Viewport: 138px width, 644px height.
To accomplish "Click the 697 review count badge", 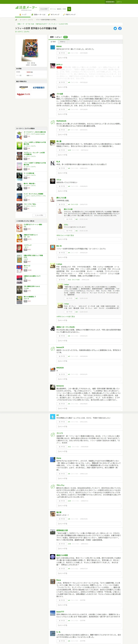I will [x=65, y=37].
